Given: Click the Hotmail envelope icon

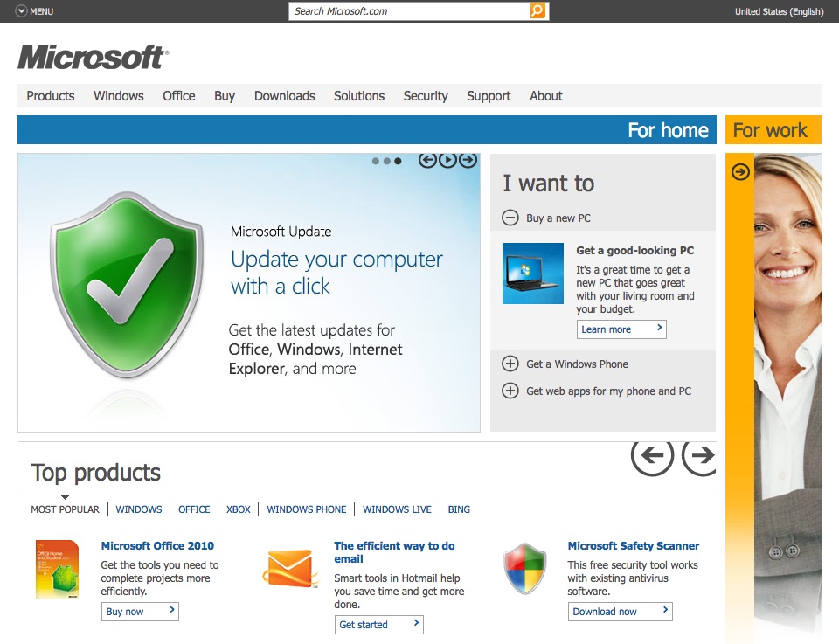Looking at the screenshot, I should [289, 569].
